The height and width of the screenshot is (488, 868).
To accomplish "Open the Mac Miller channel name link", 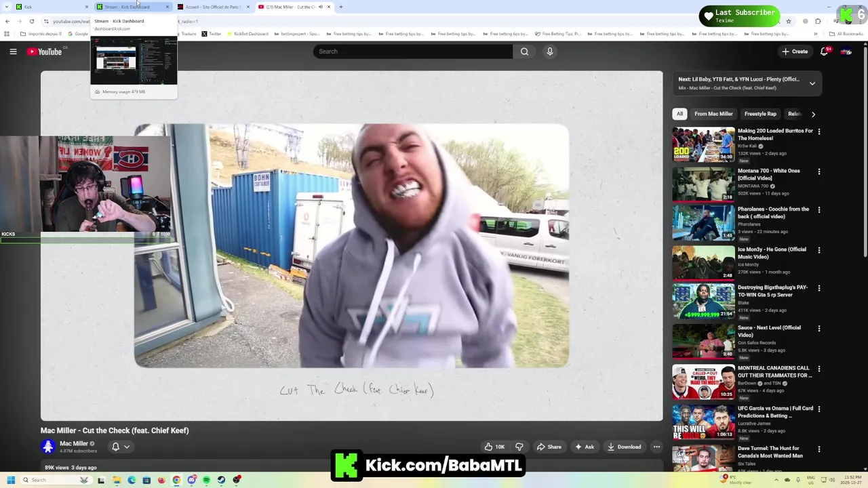I will 74,443.
